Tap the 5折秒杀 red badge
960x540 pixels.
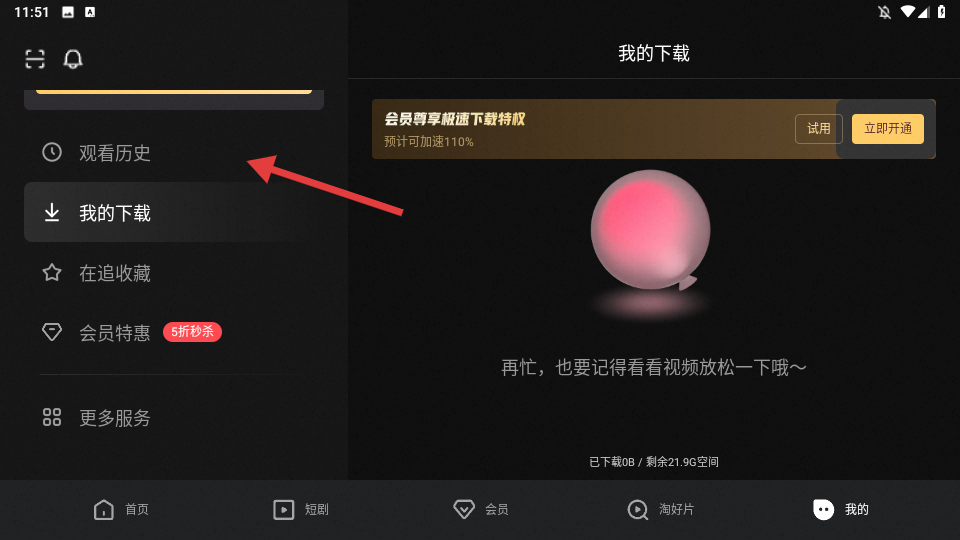[192, 332]
